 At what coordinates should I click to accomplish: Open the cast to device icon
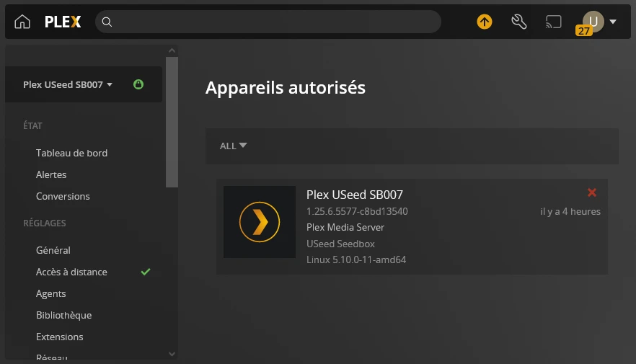point(554,22)
